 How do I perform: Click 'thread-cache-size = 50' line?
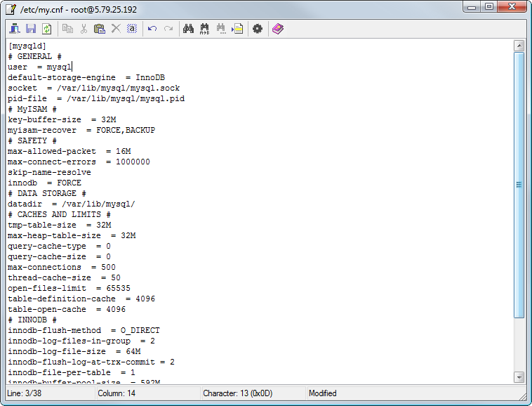click(64, 277)
